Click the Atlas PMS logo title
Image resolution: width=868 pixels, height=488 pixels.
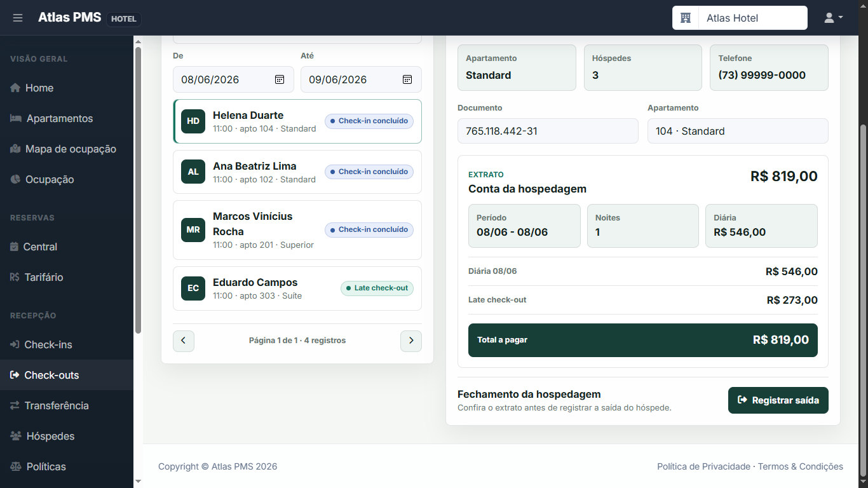69,17
